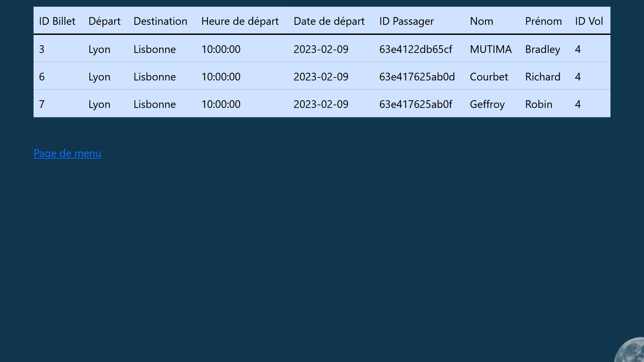Select the Destination column header

(160, 21)
